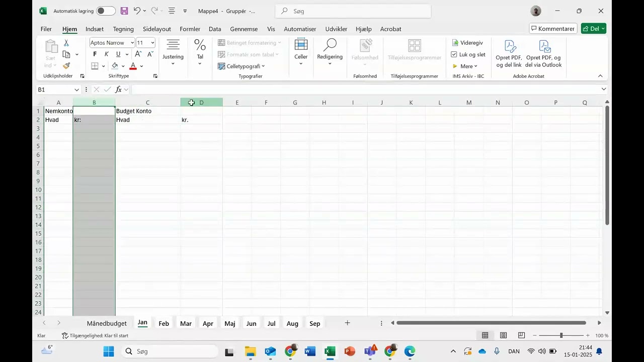Open the Filer menu
This screenshot has width=644, height=362.
tap(46, 29)
